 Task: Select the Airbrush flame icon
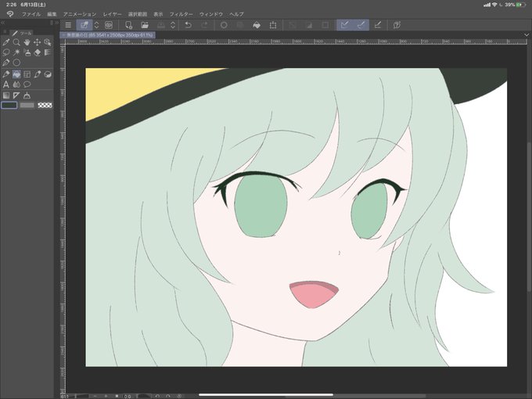click(x=16, y=84)
